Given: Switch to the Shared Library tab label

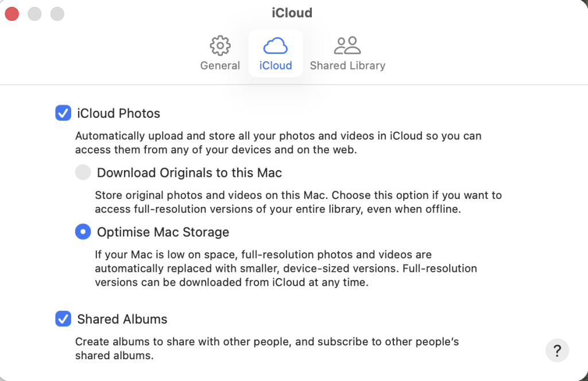Looking at the screenshot, I should [347, 66].
